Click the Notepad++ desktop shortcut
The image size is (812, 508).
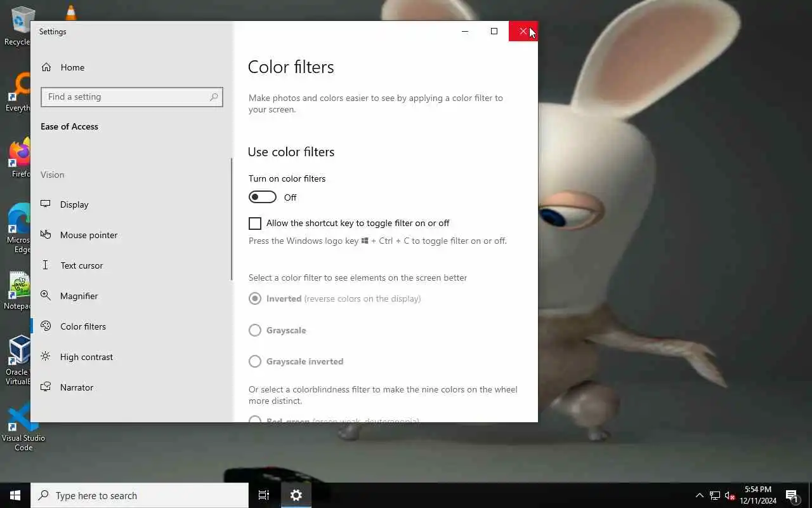[18, 291]
